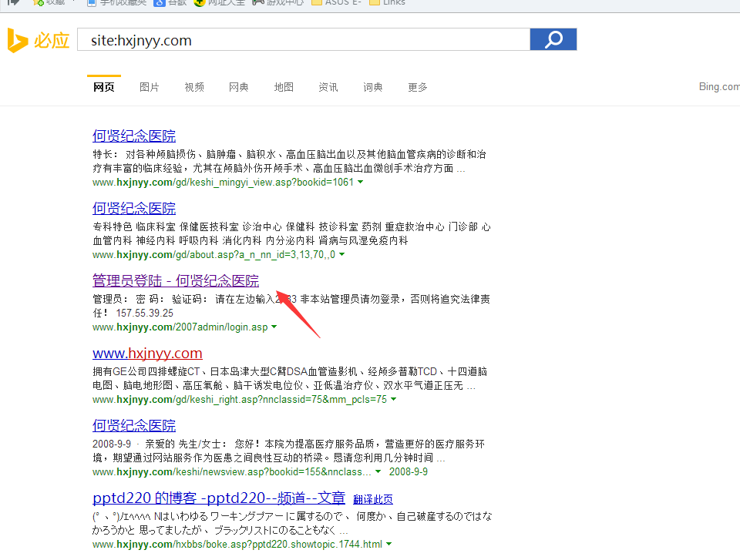Switch to the 视频 tab
Viewport: 740px width, 560px height.
coord(194,87)
